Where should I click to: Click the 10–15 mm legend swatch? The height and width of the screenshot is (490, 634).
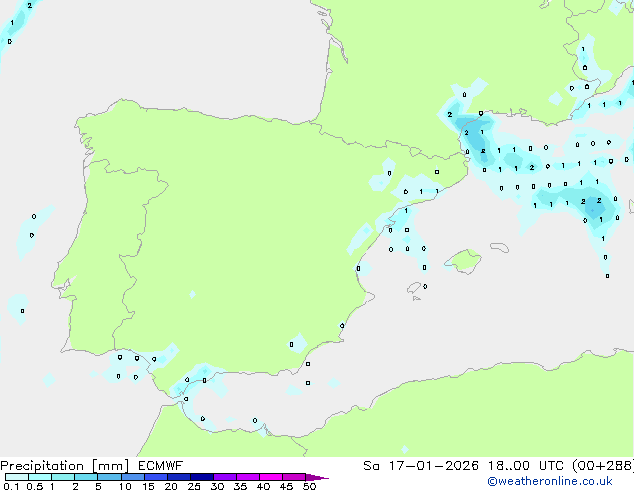[x=133, y=477]
